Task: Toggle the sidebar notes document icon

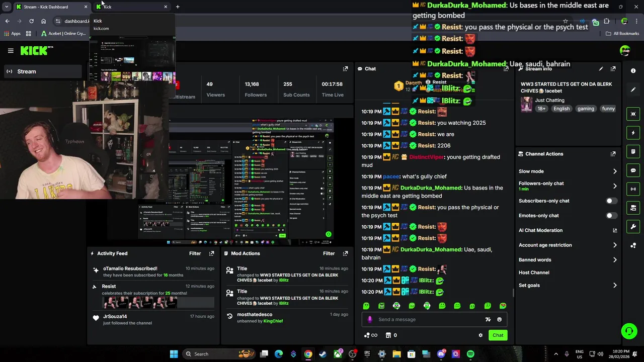Action: click(x=633, y=151)
